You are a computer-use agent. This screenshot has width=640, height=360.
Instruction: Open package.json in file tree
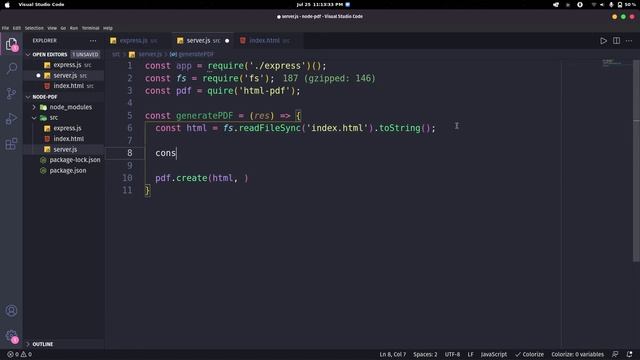68,171
